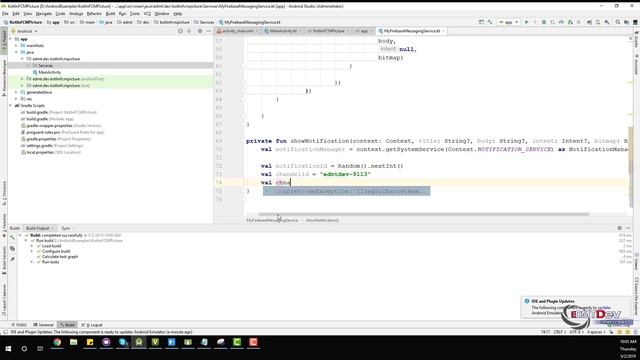Open Project panel settings gear
Viewport: 640px width, 360px height.
(200, 31)
